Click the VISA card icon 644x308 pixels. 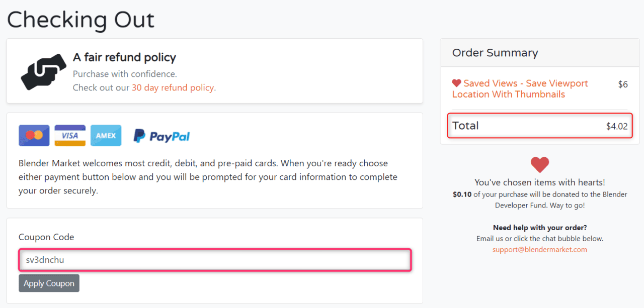pos(70,136)
